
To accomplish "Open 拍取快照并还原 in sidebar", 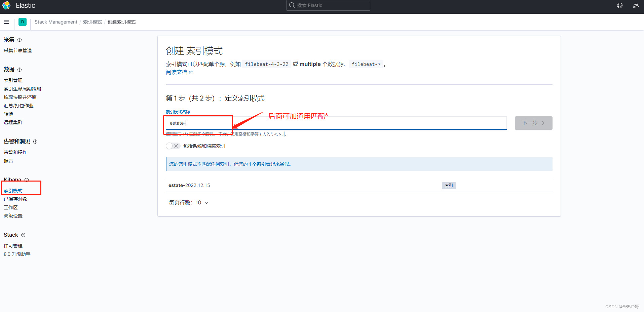I will tap(20, 97).
